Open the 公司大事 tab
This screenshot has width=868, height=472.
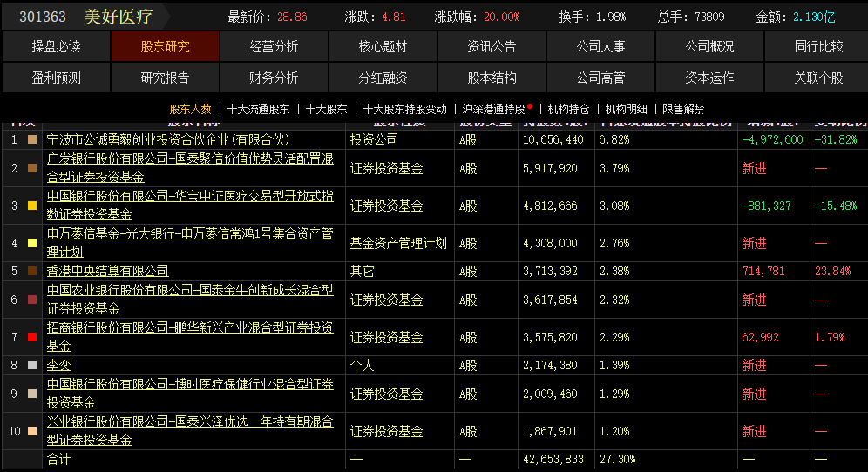point(600,46)
